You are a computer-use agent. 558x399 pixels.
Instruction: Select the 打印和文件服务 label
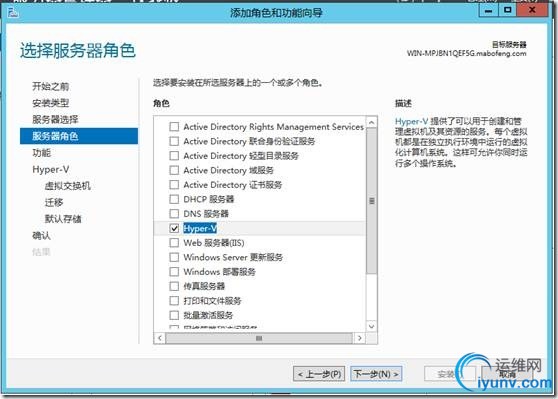point(212,301)
